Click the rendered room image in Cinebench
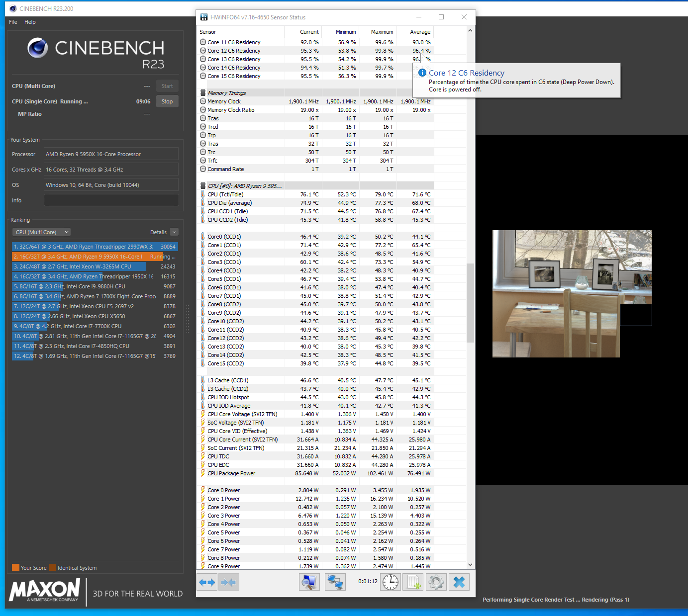This screenshot has height=616, width=688. (572, 293)
